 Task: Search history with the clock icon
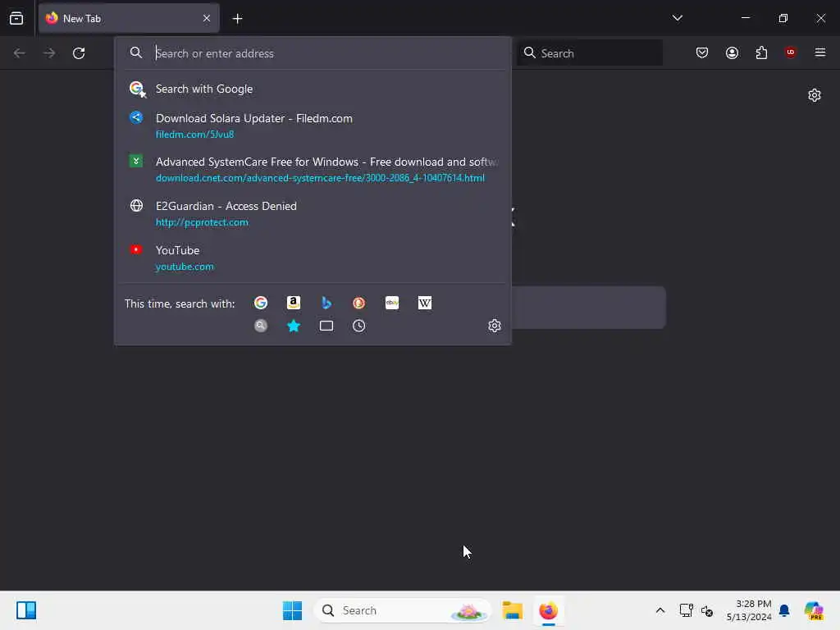pos(359,326)
